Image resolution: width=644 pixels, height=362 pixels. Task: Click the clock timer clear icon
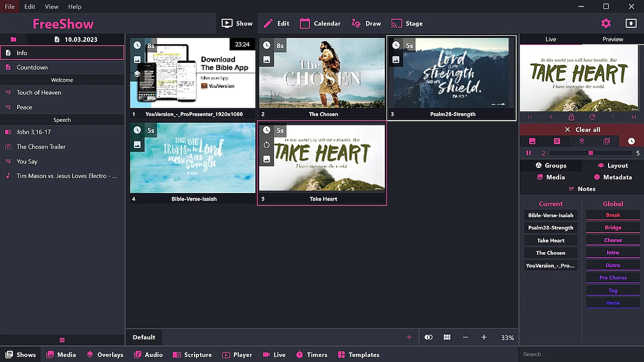[x=631, y=141]
